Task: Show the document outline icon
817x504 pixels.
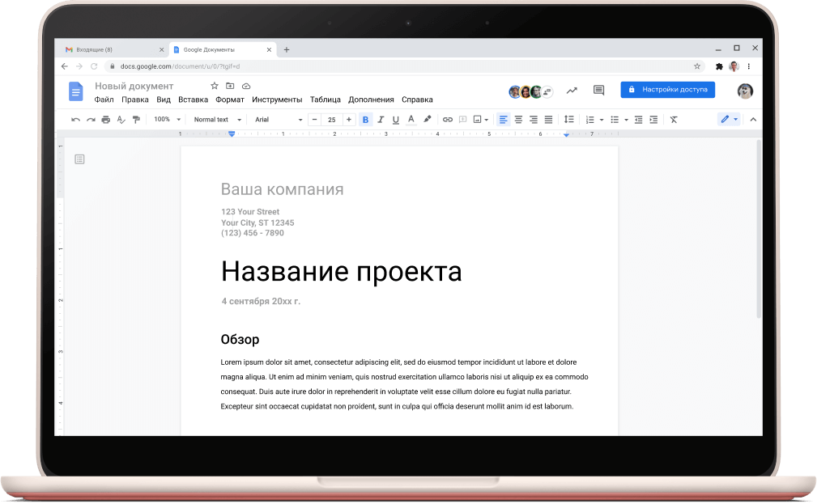Action: 79,159
